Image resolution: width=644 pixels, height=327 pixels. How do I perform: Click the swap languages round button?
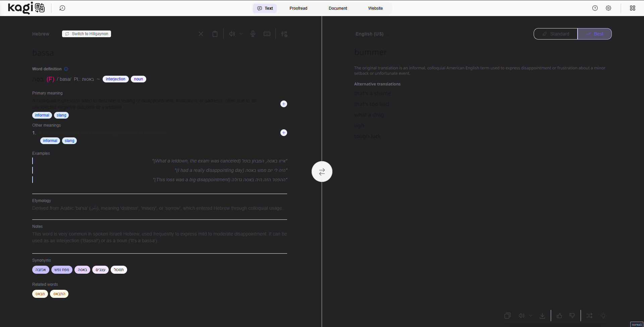[322, 172]
